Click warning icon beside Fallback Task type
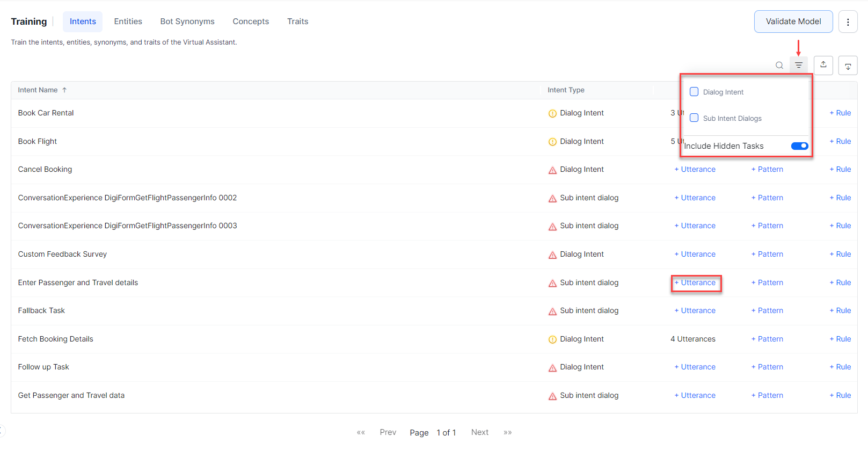 (x=552, y=311)
